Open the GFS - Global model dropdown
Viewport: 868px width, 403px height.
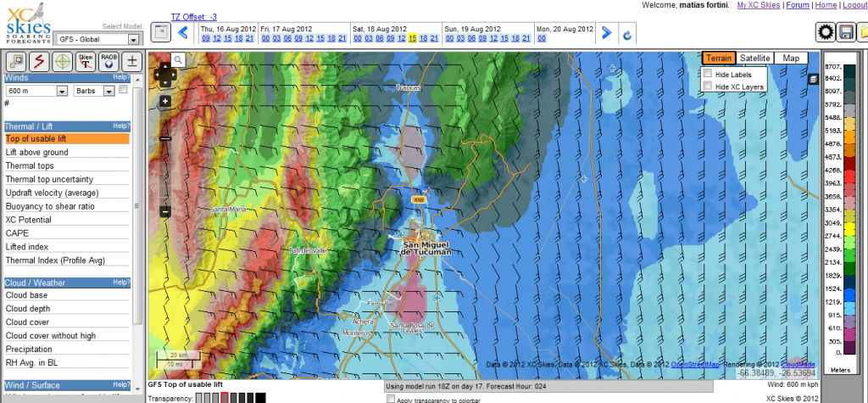[x=100, y=39]
